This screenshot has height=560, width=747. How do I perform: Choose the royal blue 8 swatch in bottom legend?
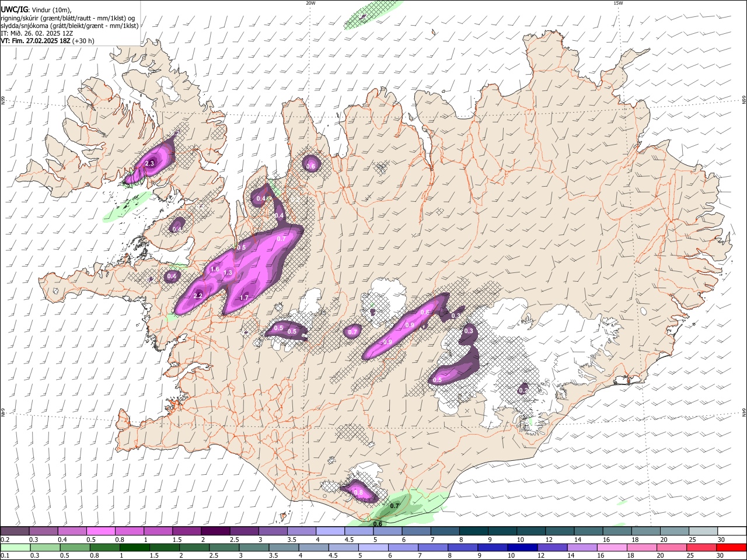tap(463, 547)
